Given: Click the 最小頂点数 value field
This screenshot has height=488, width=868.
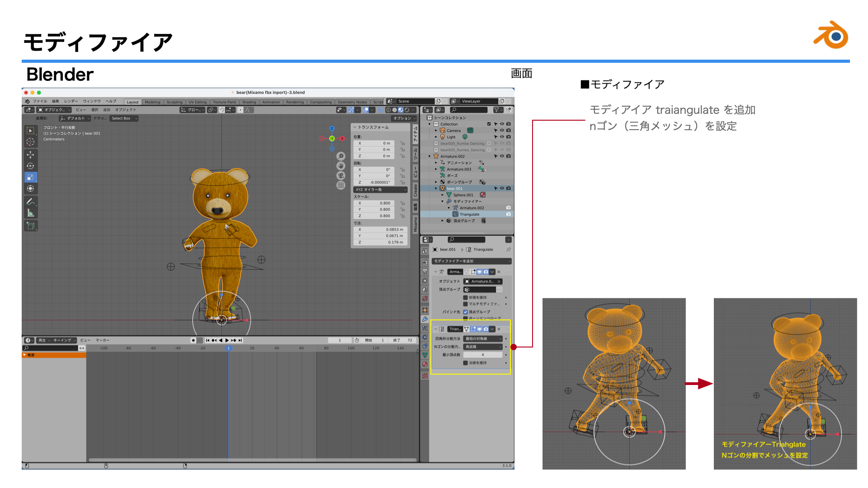Looking at the screenshot, I should pos(483,355).
